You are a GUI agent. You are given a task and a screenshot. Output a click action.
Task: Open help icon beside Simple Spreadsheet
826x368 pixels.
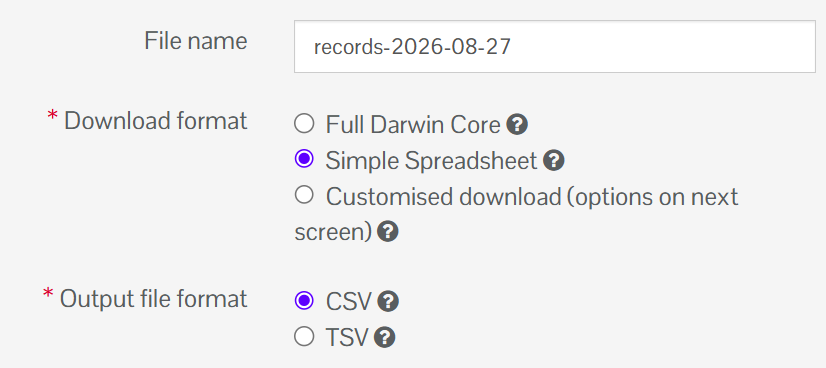554,161
